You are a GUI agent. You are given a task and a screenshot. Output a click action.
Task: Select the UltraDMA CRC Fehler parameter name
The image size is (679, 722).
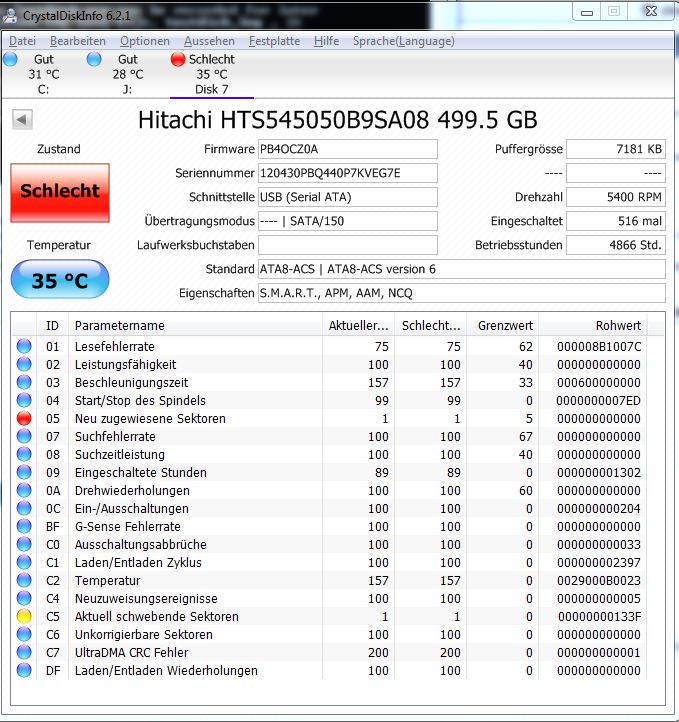132,652
